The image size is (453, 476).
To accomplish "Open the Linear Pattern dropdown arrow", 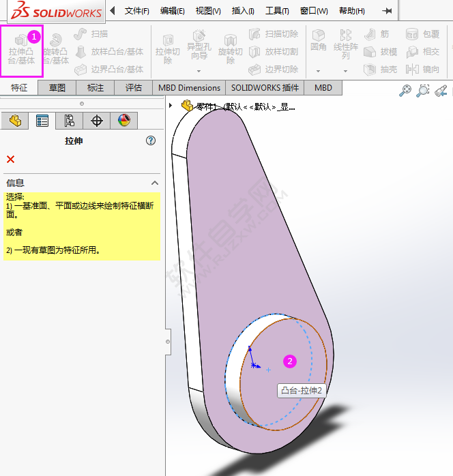I will [345, 71].
